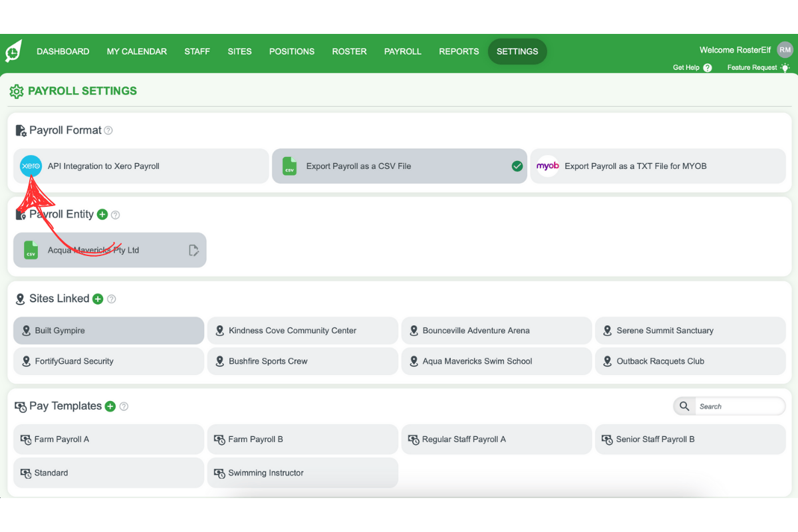
Task: Open the RM user avatar
Action: pyautogui.click(x=785, y=49)
